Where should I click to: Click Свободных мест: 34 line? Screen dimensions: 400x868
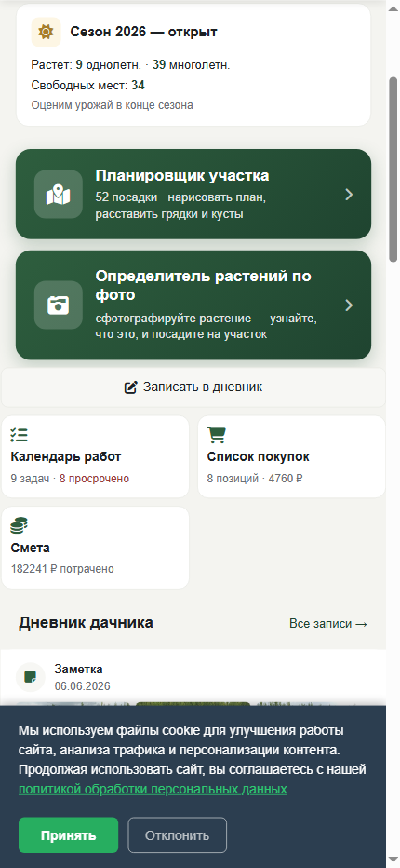coord(88,86)
